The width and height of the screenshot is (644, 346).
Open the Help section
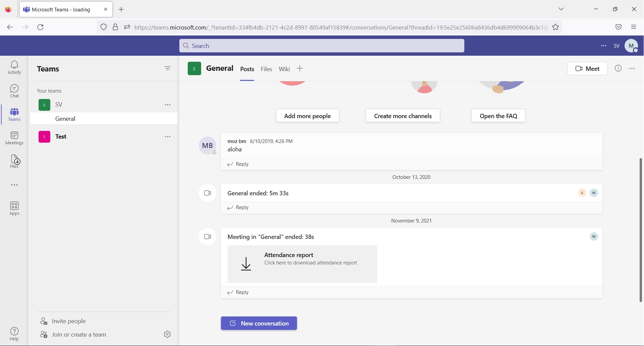tap(14, 333)
